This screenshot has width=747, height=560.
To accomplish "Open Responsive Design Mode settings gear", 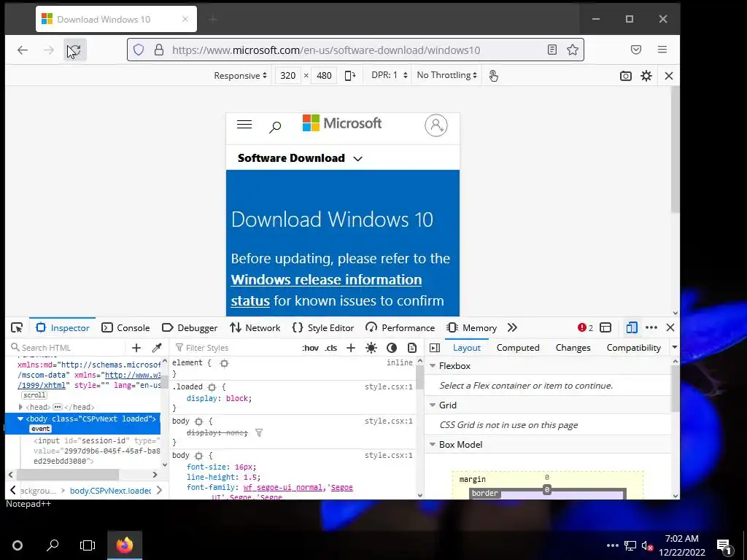I will (646, 76).
